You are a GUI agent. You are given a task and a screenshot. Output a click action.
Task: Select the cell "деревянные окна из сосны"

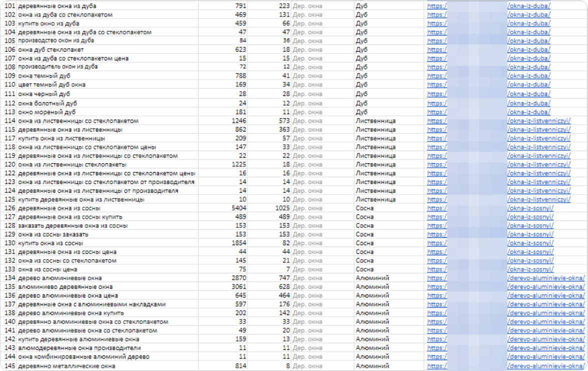click(59, 208)
